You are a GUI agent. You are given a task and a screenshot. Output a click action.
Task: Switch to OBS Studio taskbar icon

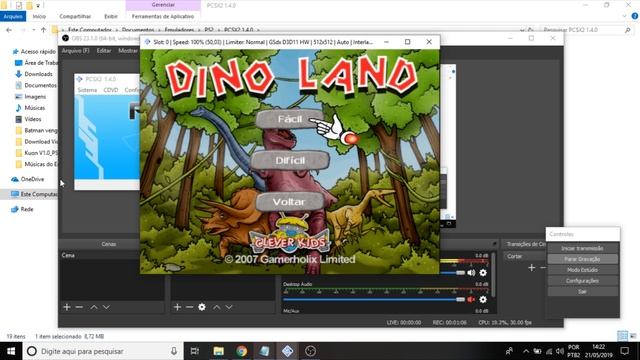click(x=310, y=351)
